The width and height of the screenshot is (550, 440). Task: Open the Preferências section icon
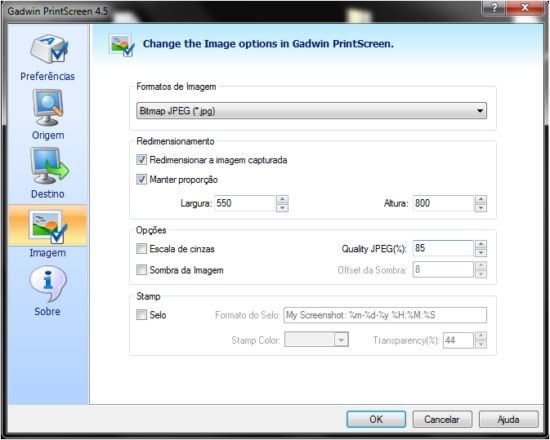click(x=49, y=48)
